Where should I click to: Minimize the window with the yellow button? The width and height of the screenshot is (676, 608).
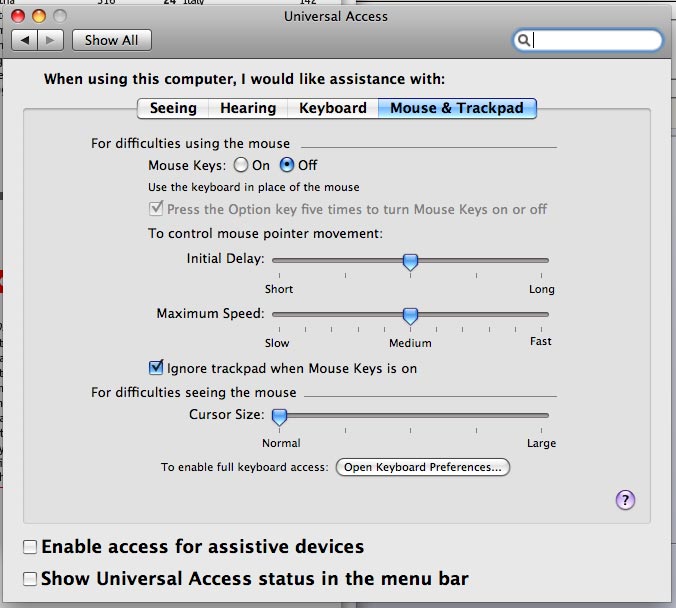pyautogui.click(x=39, y=16)
